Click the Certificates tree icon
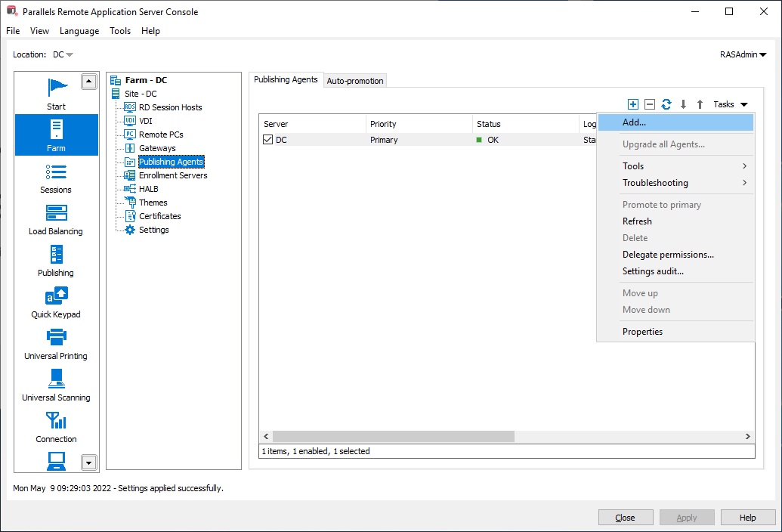This screenshot has width=782, height=532. 130,216
